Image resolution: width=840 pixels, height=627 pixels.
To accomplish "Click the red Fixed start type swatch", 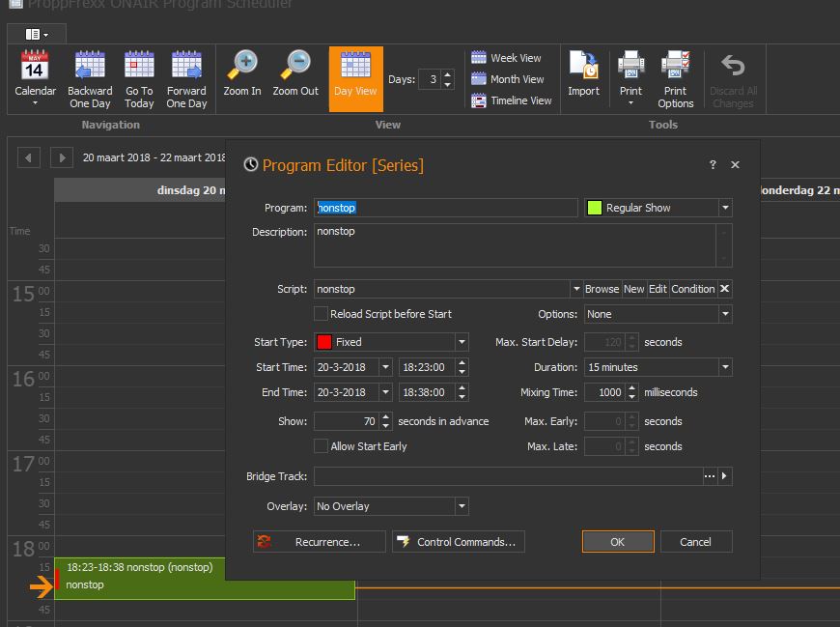I will click(x=324, y=342).
